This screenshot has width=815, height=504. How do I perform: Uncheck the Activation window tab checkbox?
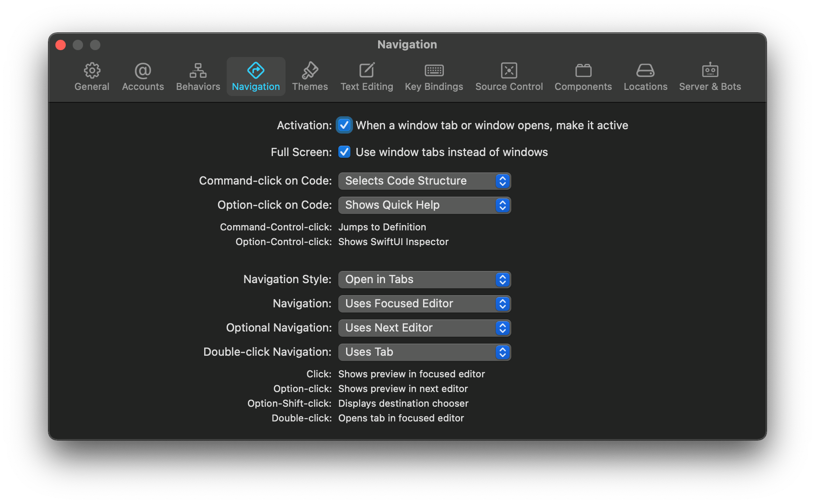[344, 125]
